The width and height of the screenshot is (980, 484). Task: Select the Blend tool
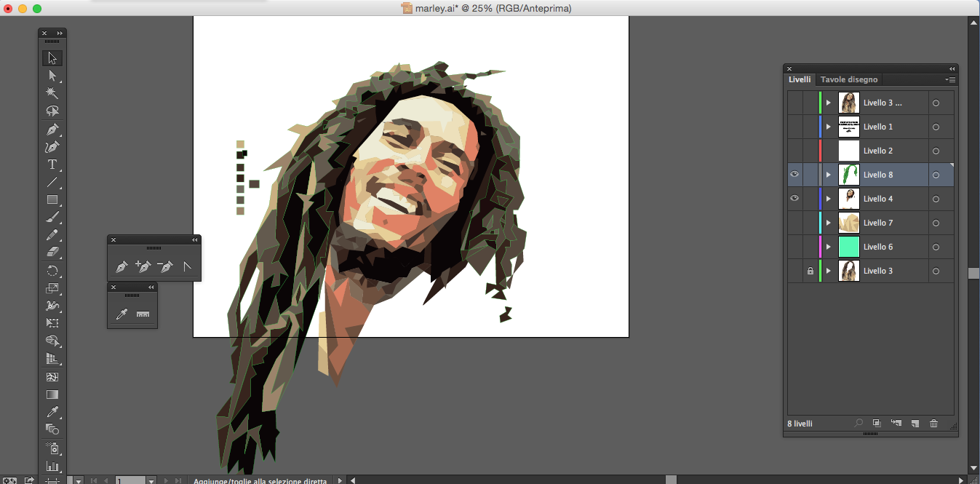point(52,429)
